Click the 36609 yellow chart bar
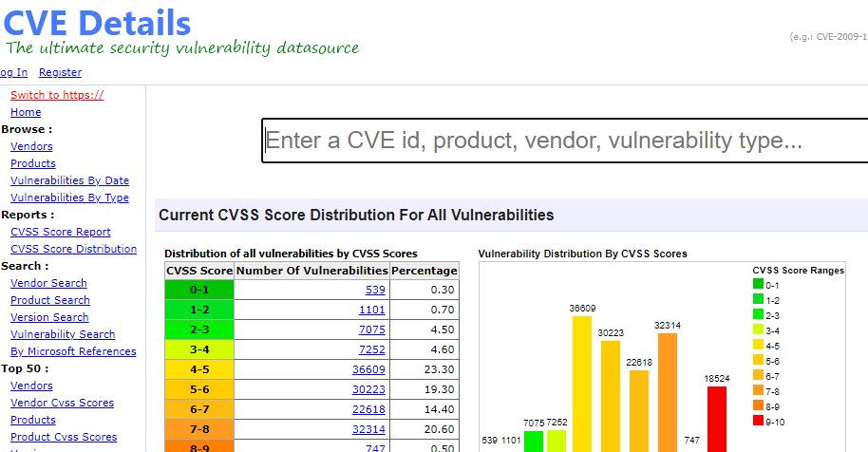 tap(582, 384)
